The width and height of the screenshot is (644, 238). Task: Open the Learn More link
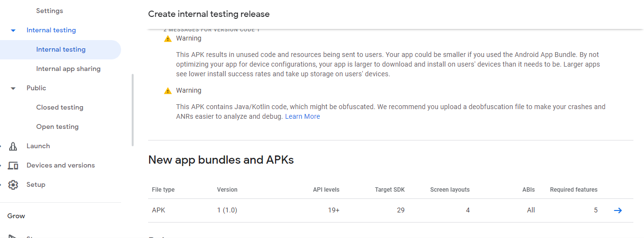(302, 116)
